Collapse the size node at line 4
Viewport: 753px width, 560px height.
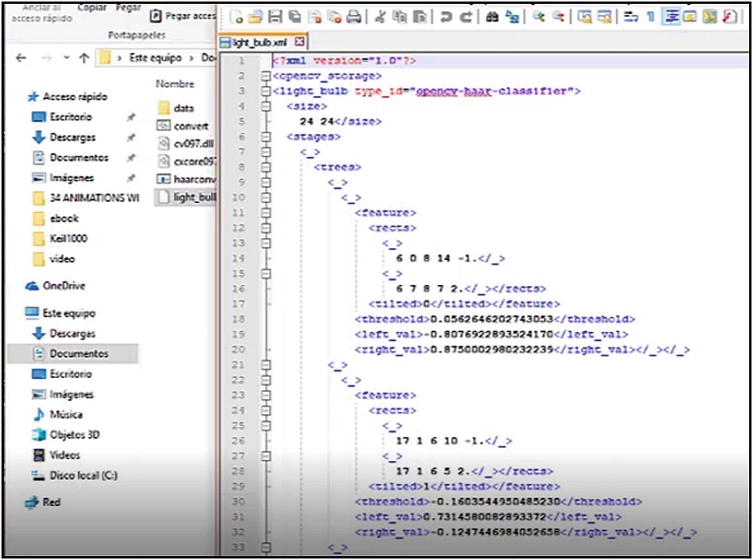pyautogui.click(x=266, y=106)
